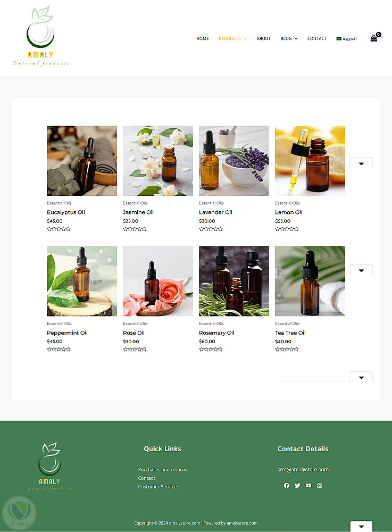The height and width of the screenshot is (532, 392).
Task: Click the Customer Service footer link
Action: [x=157, y=487]
